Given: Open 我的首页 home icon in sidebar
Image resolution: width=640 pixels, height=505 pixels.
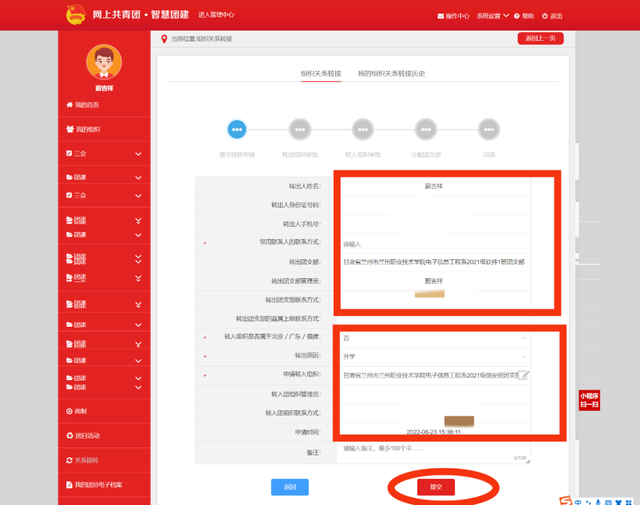Looking at the screenshot, I should (x=69, y=105).
